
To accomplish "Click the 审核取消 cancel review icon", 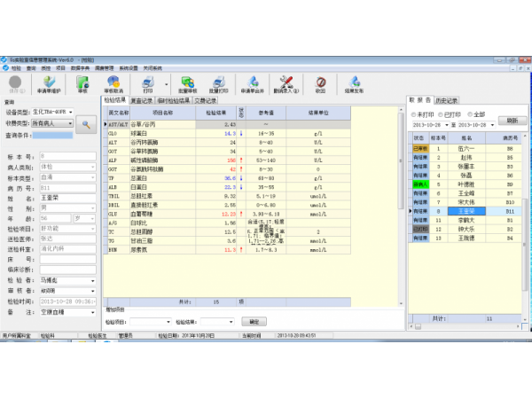I will pos(113,83).
